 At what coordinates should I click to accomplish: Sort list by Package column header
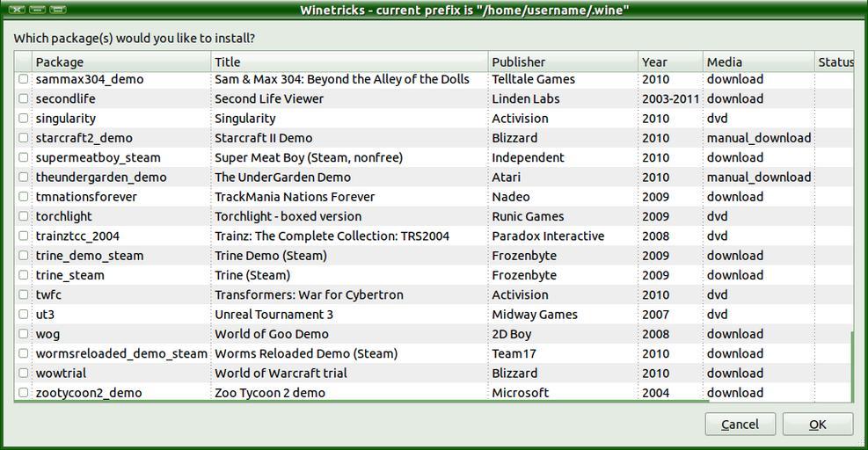point(121,62)
